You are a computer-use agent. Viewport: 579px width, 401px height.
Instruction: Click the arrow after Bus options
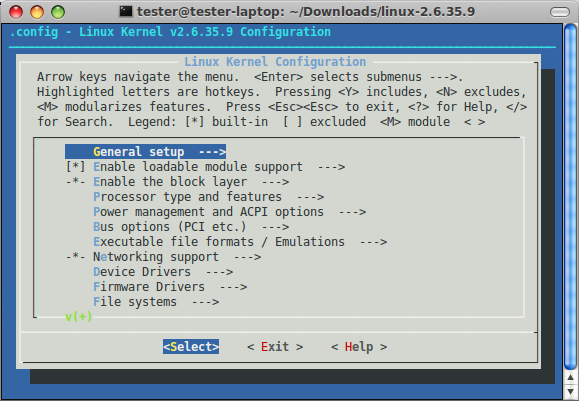point(275,227)
